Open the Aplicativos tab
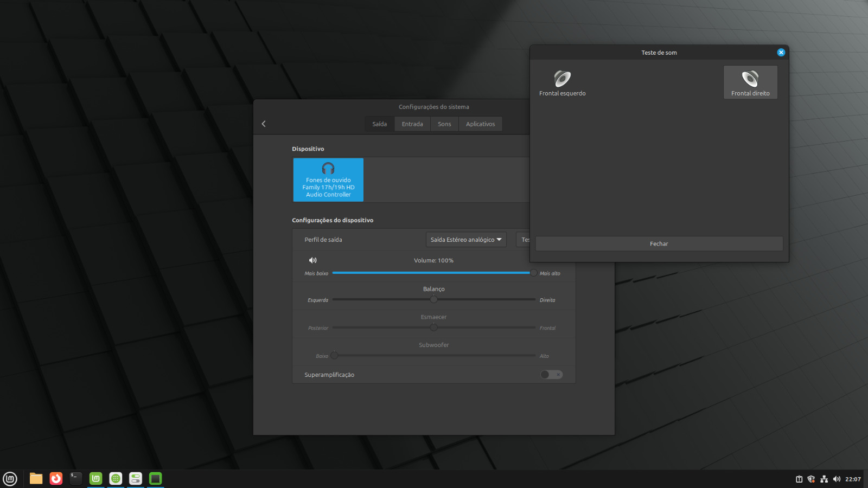This screenshot has width=868, height=488. click(x=480, y=124)
